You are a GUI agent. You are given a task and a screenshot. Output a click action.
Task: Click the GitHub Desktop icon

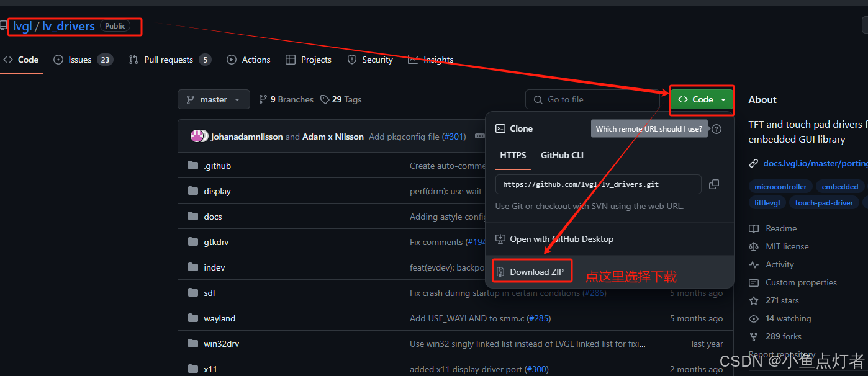point(500,239)
